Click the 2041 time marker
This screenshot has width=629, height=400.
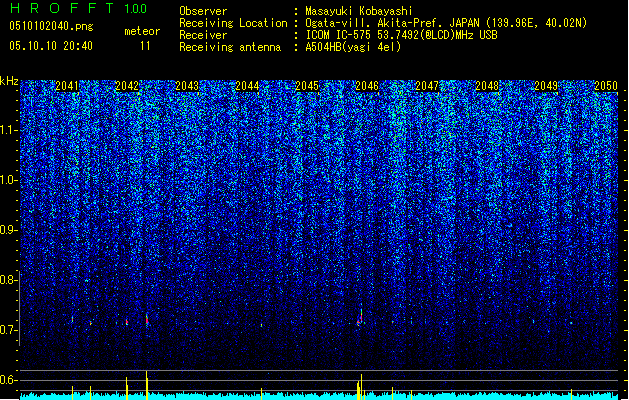[67, 86]
